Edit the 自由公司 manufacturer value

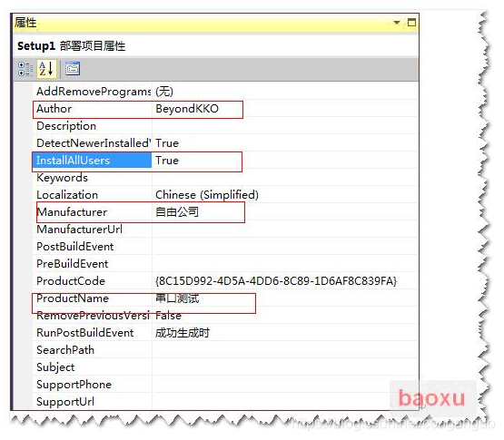177,212
